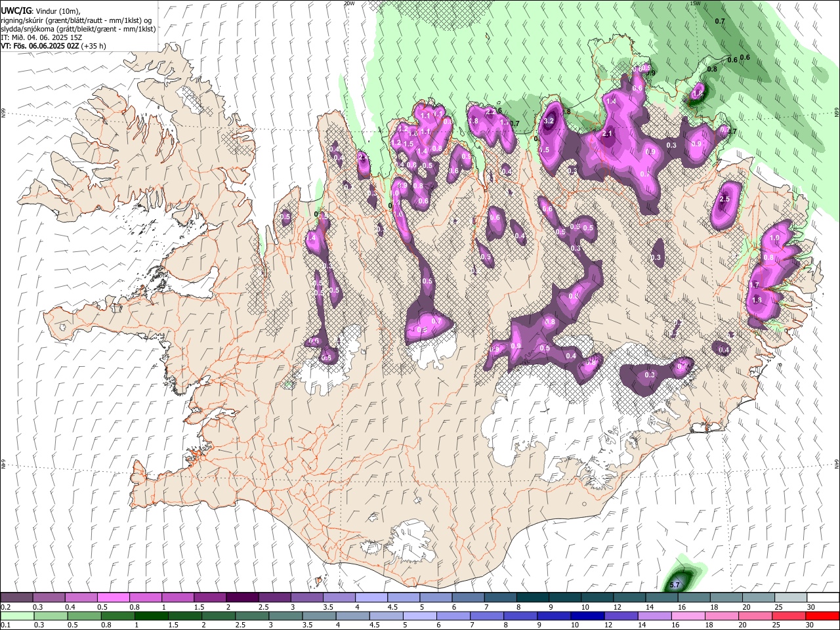The height and width of the screenshot is (630, 840).
Task: Click the 'VT: Fös. 06.06.2025 02Z (+35 h)' line
Action: [x=53, y=46]
